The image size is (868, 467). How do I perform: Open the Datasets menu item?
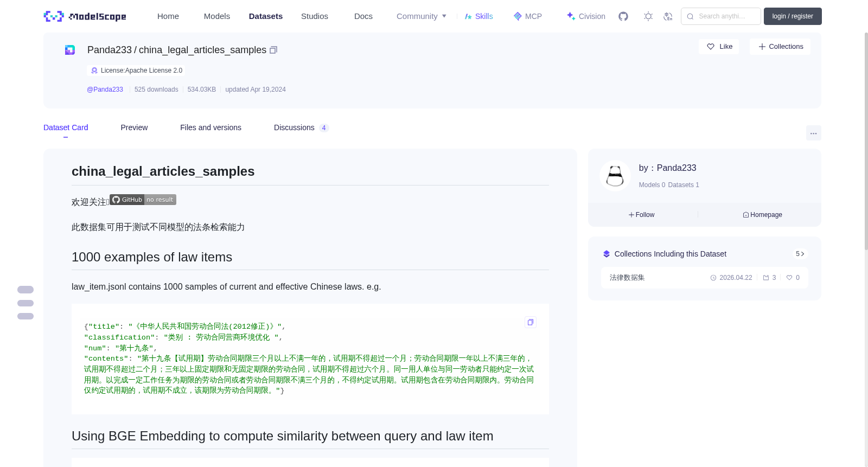coord(266,16)
